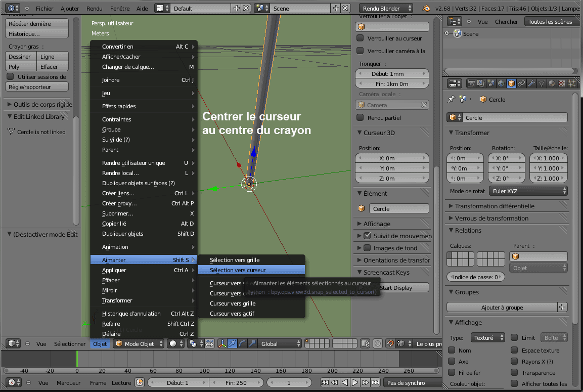Click the Règle/rapporteur button
The image size is (583, 392).
37,86
